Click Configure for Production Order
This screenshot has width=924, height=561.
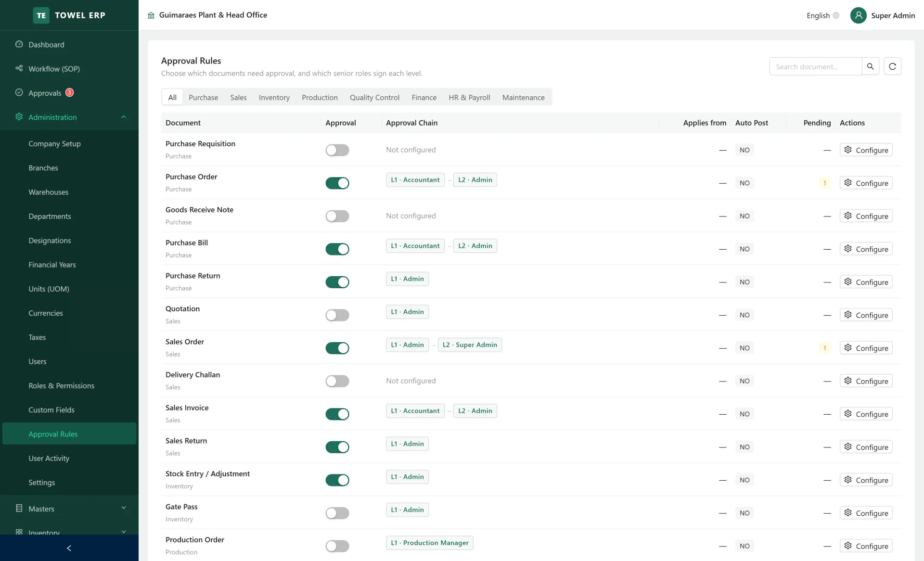(x=866, y=546)
